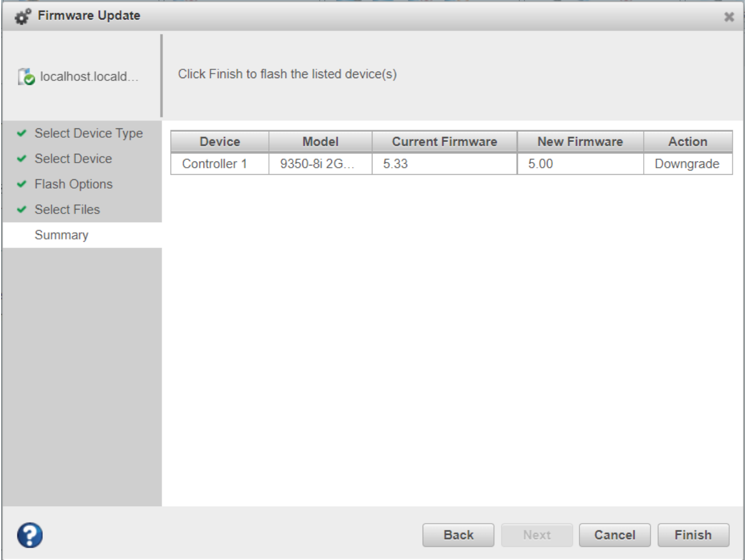The image size is (746, 560).
Task: Click the Downgrade action cell
Action: pos(688,164)
